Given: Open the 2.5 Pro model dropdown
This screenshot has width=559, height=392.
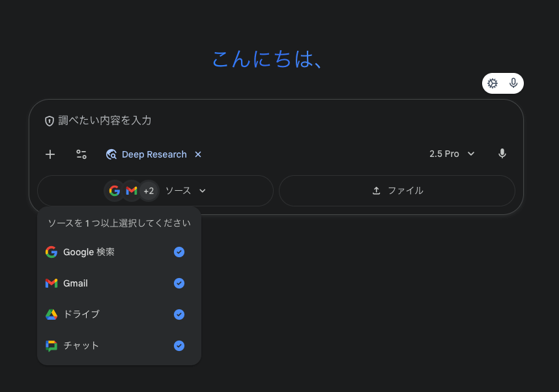Looking at the screenshot, I should [451, 154].
